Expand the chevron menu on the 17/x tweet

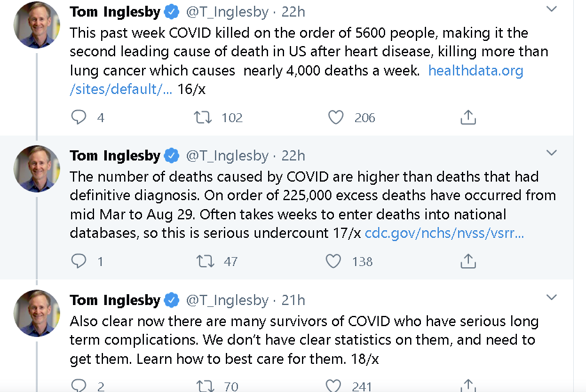click(x=551, y=152)
